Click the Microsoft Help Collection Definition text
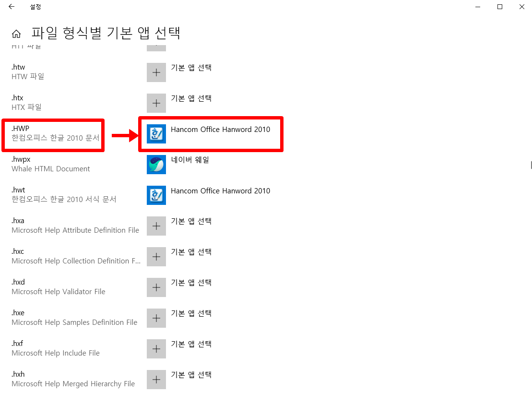This screenshot has height=393, width=532. 76,261
